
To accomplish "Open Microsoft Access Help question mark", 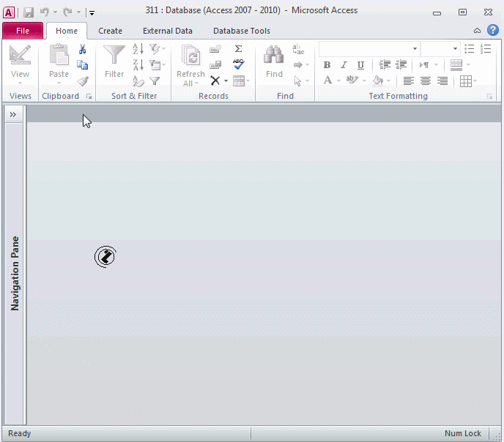I will (493, 31).
